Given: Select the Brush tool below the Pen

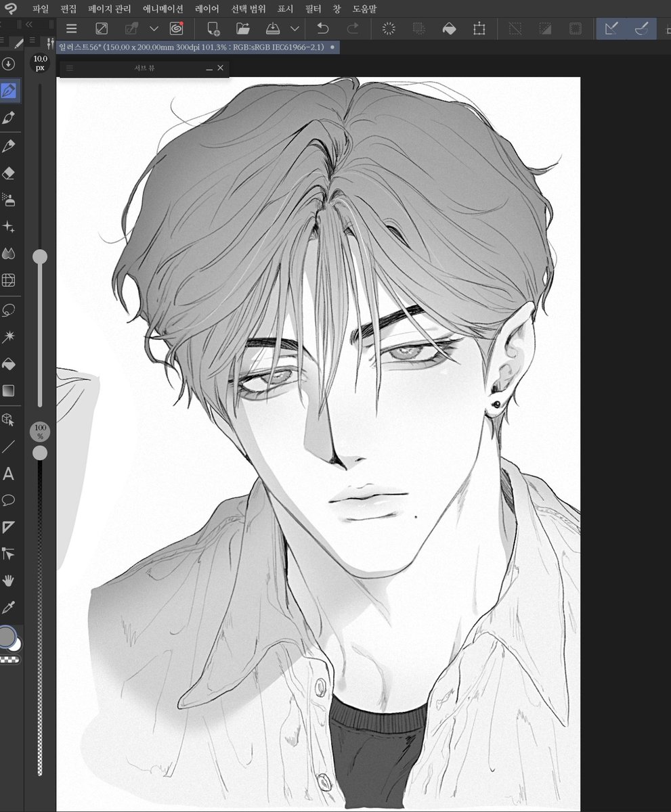Looking at the screenshot, I should tap(9, 118).
